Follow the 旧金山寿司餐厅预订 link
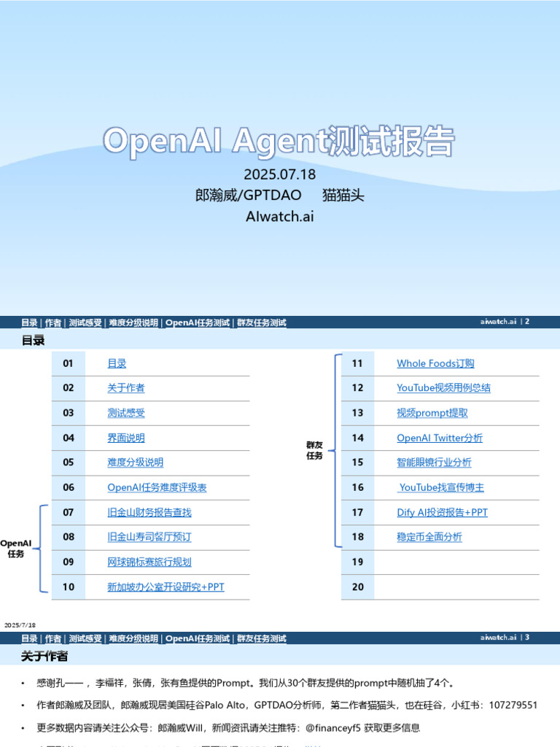 tap(149, 537)
